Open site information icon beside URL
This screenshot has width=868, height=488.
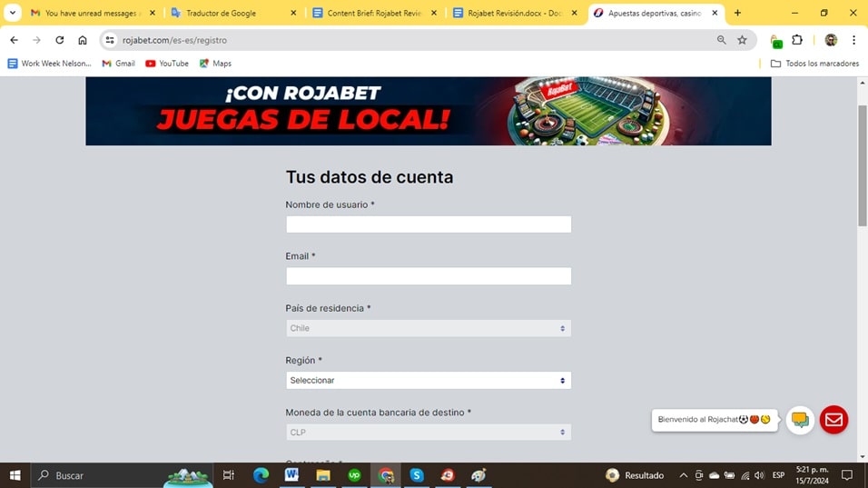coord(110,40)
